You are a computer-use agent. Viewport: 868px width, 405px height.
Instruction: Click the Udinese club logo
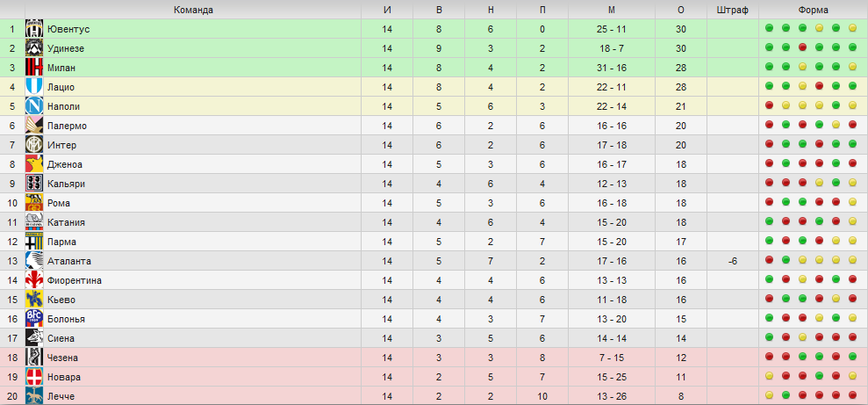[34, 48]
